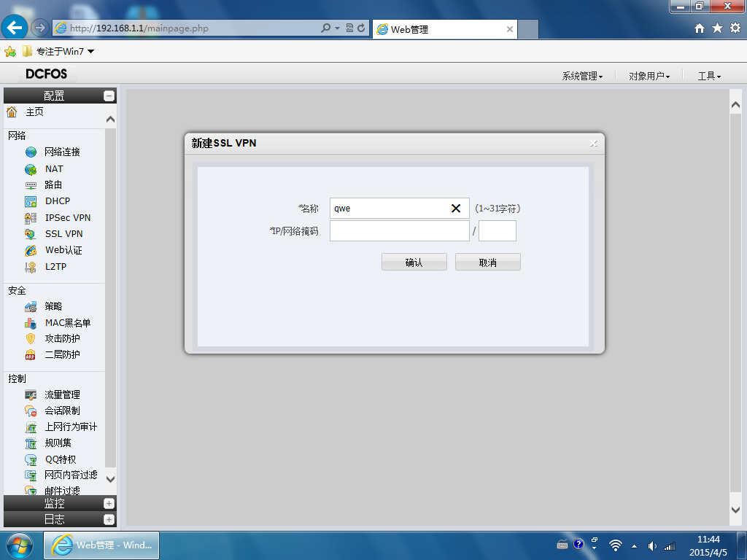The height and width of the screenshot is (560, 747).
Task: Open the browser home icon
Action: click(x=700, y=28)
